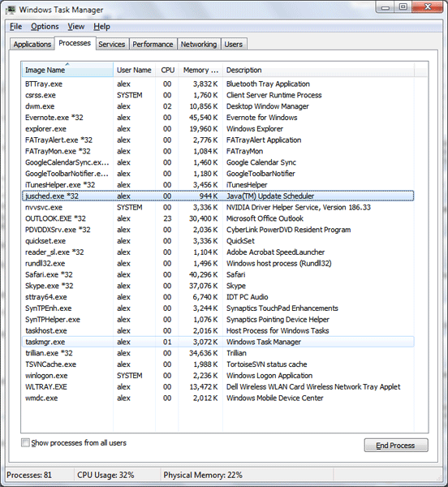The height and width of the screenshot is (487, 448).
Task: Select reader_sl.exe *32 process
Action: point(218,252)
